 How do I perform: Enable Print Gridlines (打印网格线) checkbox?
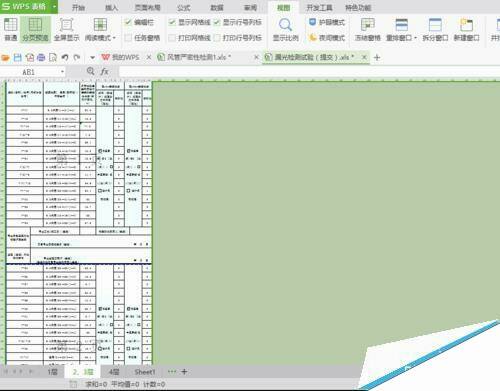[x=172, y=38]
